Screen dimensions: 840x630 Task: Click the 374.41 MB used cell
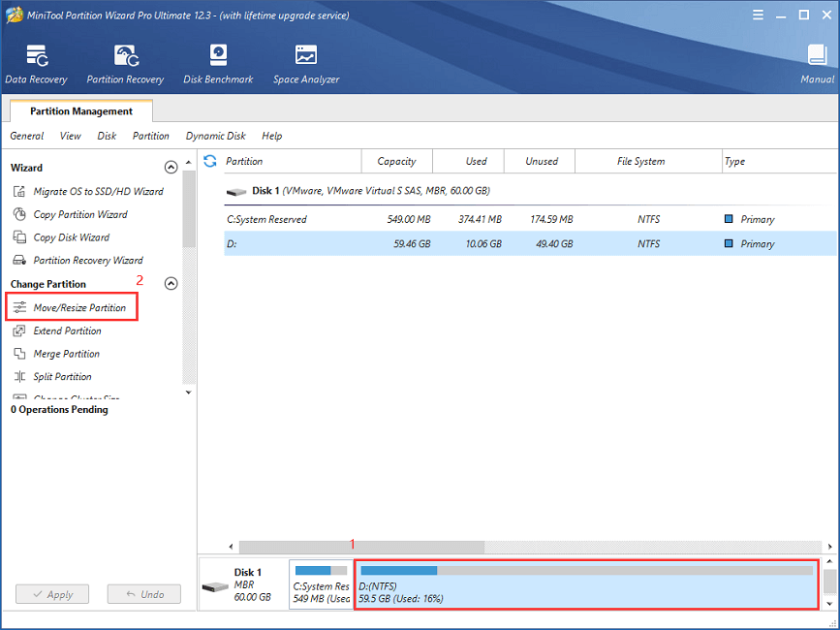[480, 219]
